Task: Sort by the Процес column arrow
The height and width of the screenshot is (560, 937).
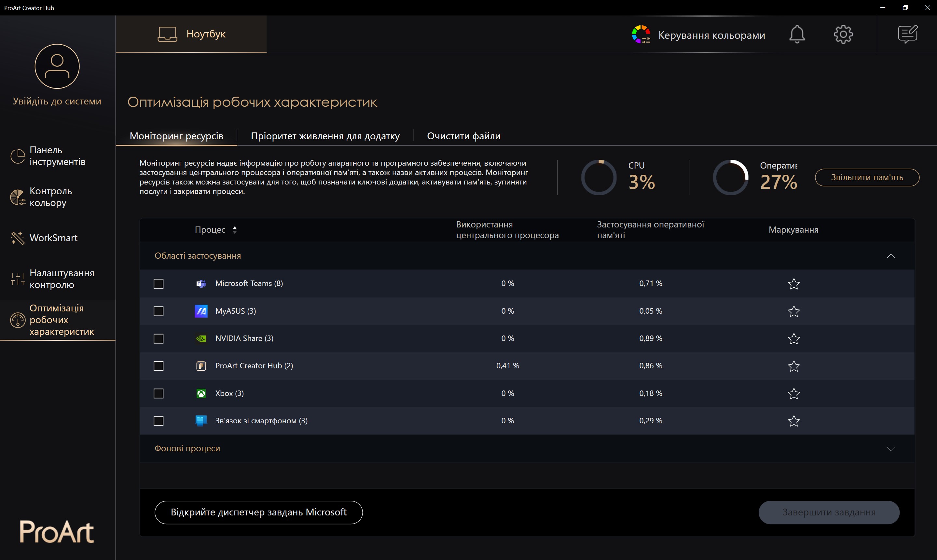Action: (x=235, y=230)
